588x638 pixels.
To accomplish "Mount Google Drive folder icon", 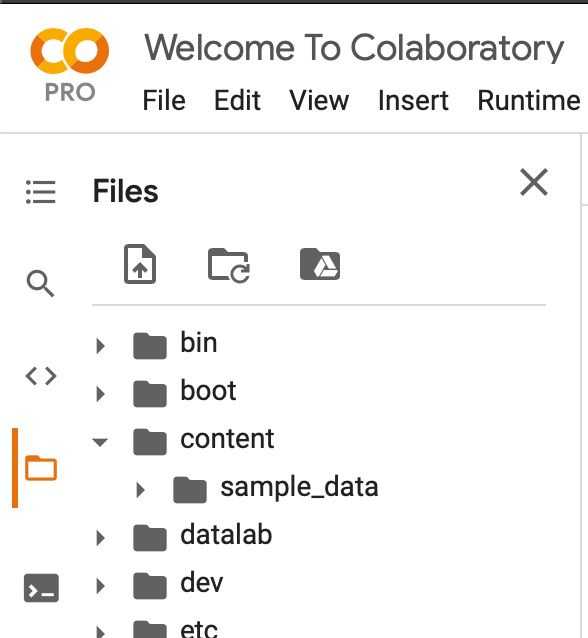I will tap(320, 264).
